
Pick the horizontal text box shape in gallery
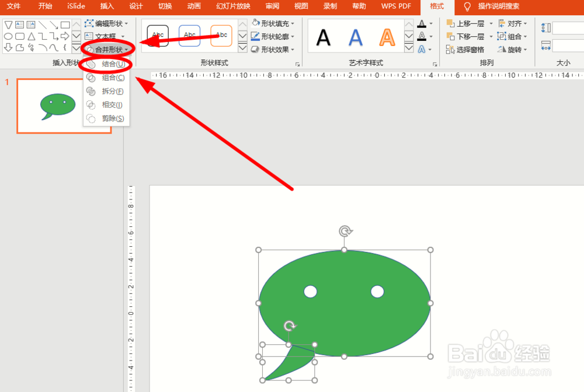pyautogui.click(x=20, y=25)
